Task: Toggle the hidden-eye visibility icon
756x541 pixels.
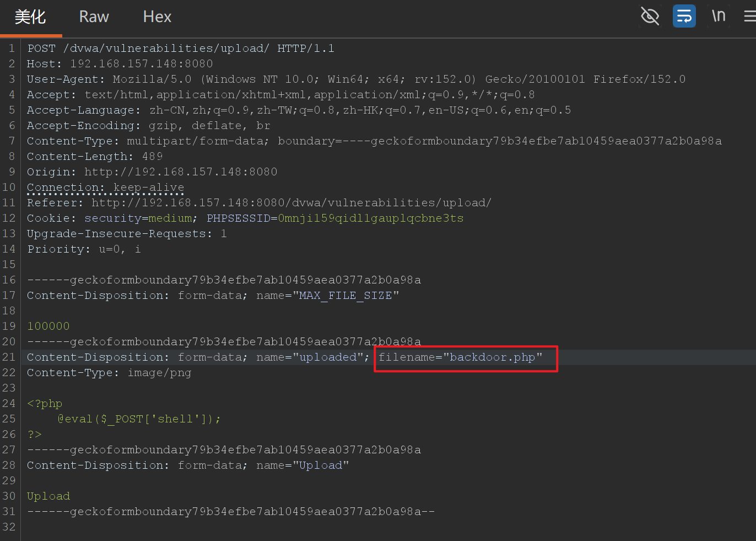Action: (650, 16)
